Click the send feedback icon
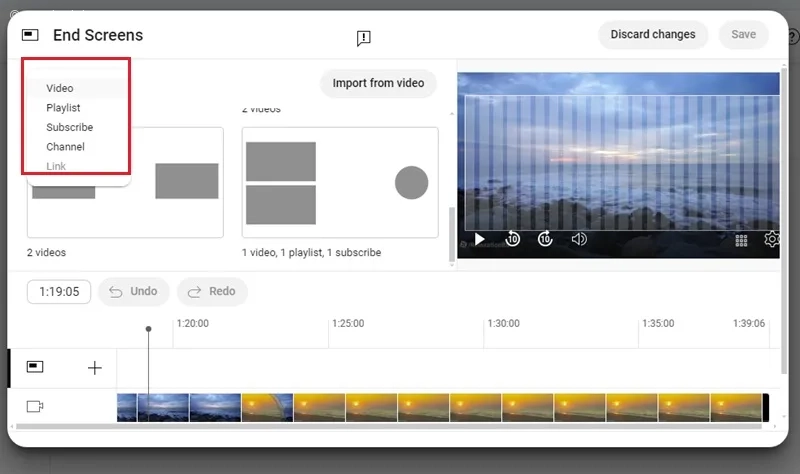 point(363,38)
